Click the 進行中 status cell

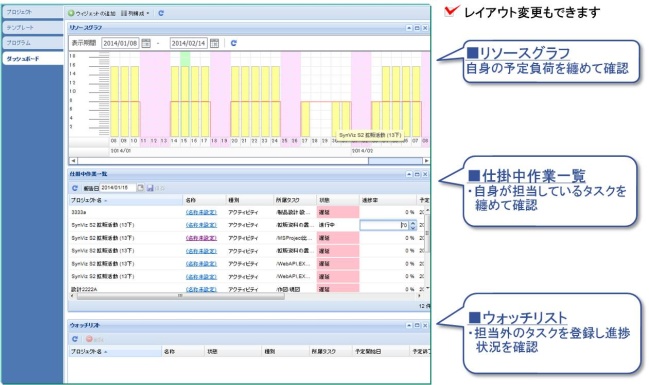click(338, 225)
